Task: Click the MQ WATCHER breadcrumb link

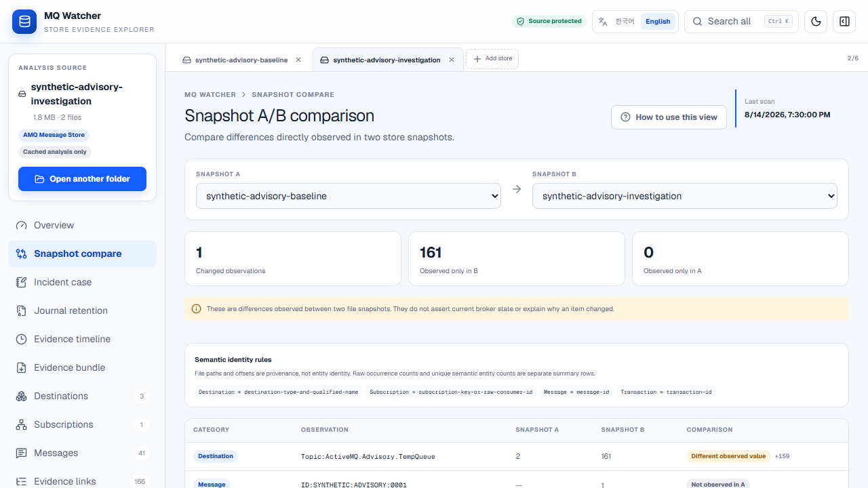Action: (x=210, y=95)
